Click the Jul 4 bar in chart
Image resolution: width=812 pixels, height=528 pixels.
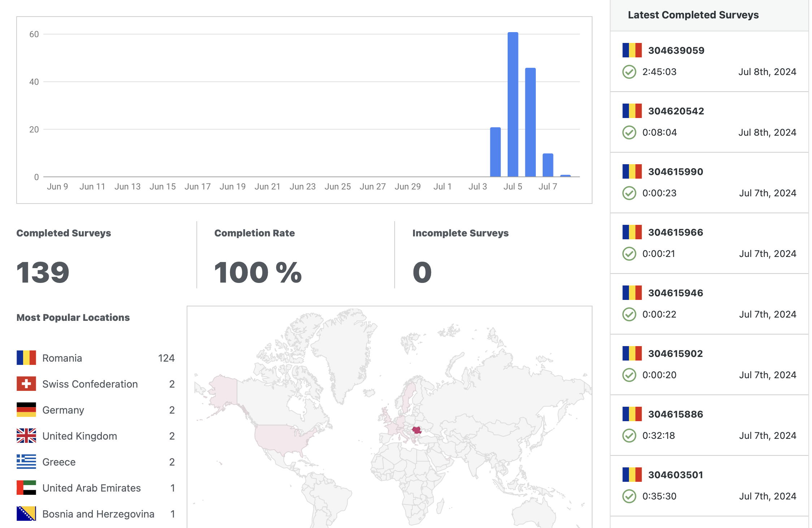tap(495, 152)
